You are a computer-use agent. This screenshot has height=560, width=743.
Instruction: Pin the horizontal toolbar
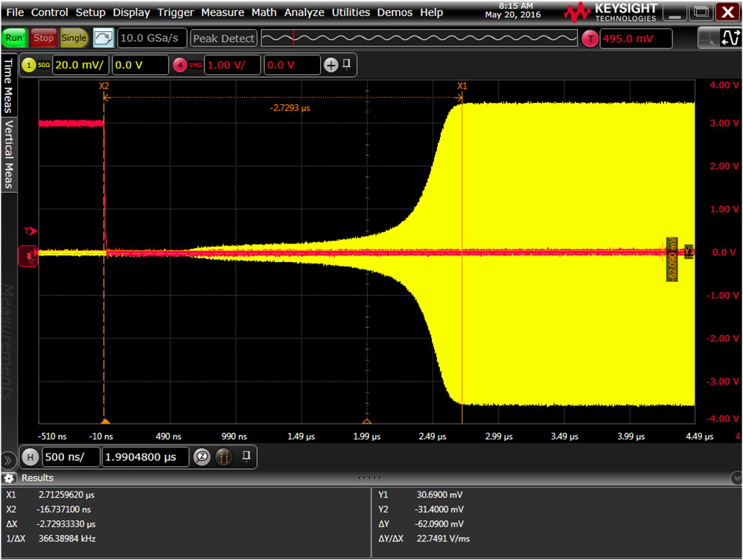tap(246, 456)
